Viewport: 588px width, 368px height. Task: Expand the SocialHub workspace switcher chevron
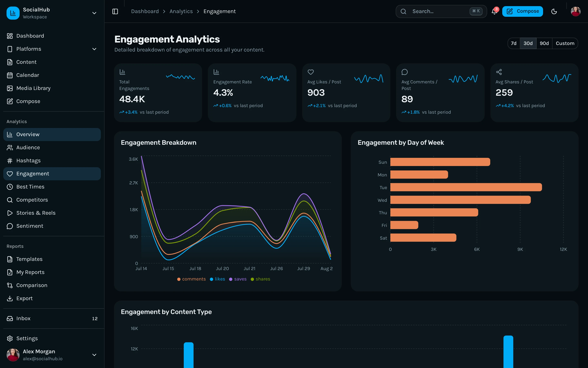tap(94, 13)
